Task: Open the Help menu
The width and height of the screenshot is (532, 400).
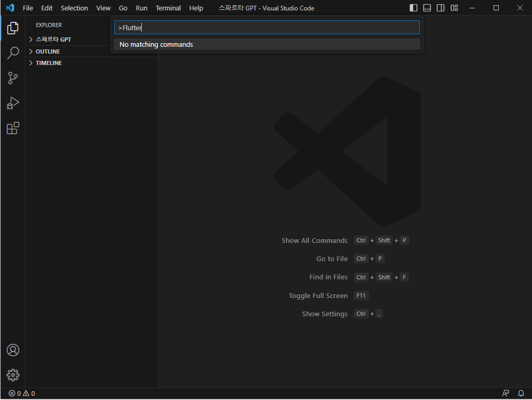Action: point(196,8)
